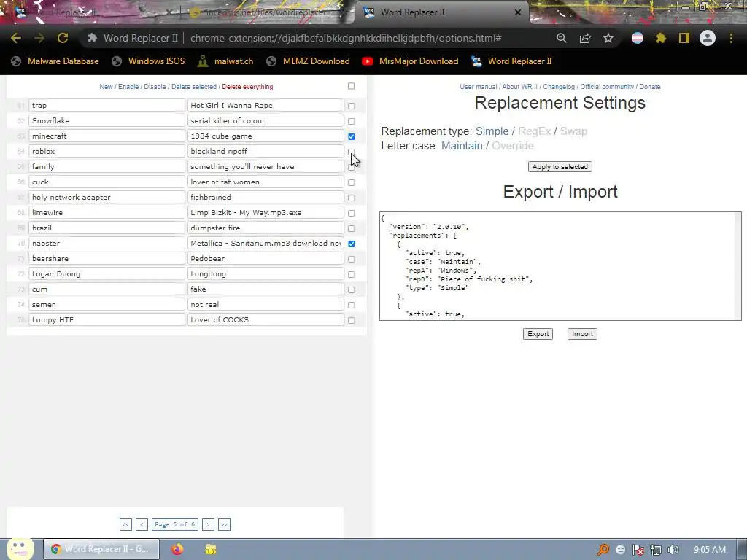Open Changelog link
The image size is (747, 560).
click(559, 87)
